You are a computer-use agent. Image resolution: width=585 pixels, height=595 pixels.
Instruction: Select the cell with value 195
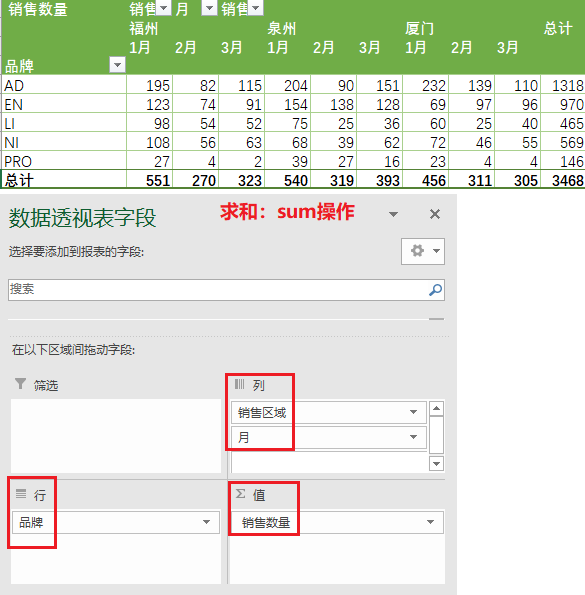[x=149, y=85]
